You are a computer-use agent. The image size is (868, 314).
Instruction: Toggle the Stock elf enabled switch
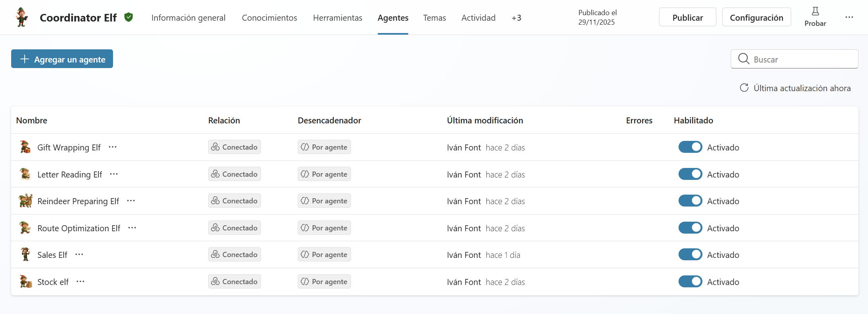coord(690,282)
